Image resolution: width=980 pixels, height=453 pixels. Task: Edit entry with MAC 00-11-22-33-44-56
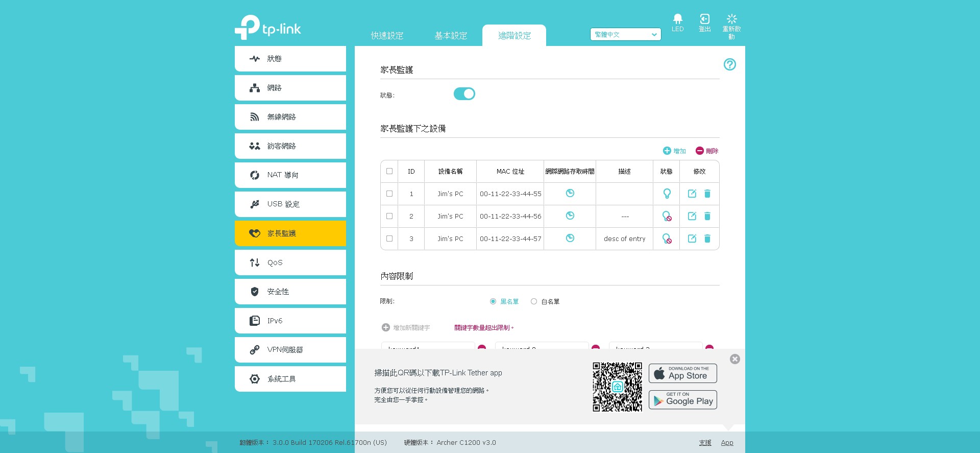[692, 216]
